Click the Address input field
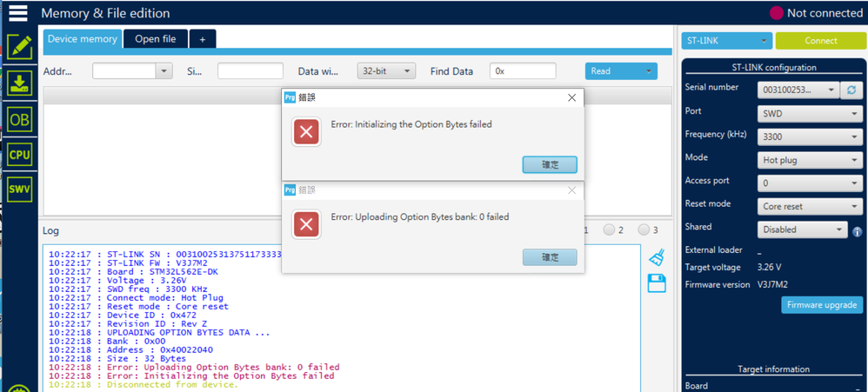Image resolution: width=868 pixels, height=392 pixels. [124, 70]
